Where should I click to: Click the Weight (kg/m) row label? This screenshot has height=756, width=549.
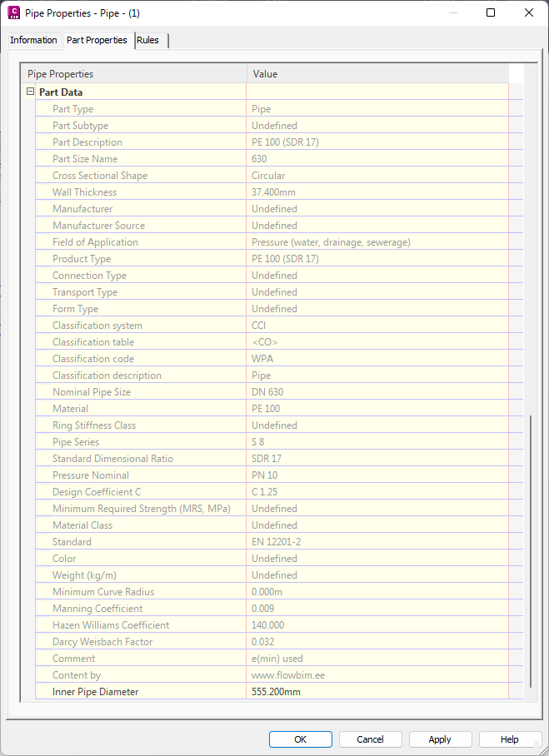[84, 575]
